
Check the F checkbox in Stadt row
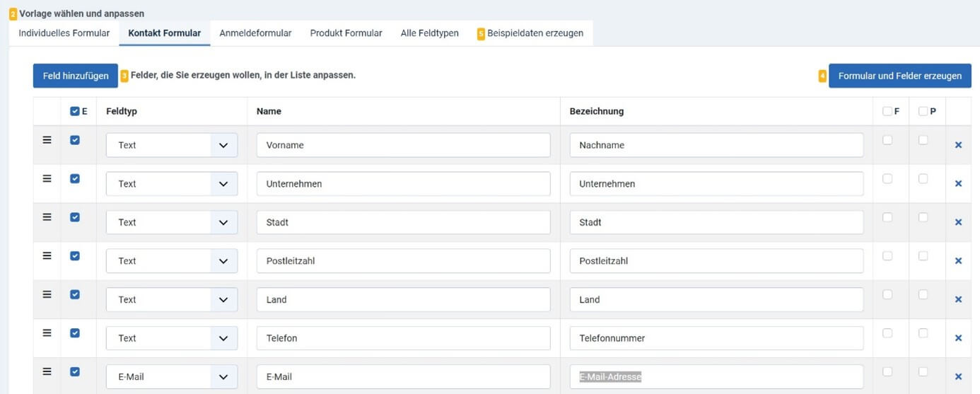coord(887,217)
